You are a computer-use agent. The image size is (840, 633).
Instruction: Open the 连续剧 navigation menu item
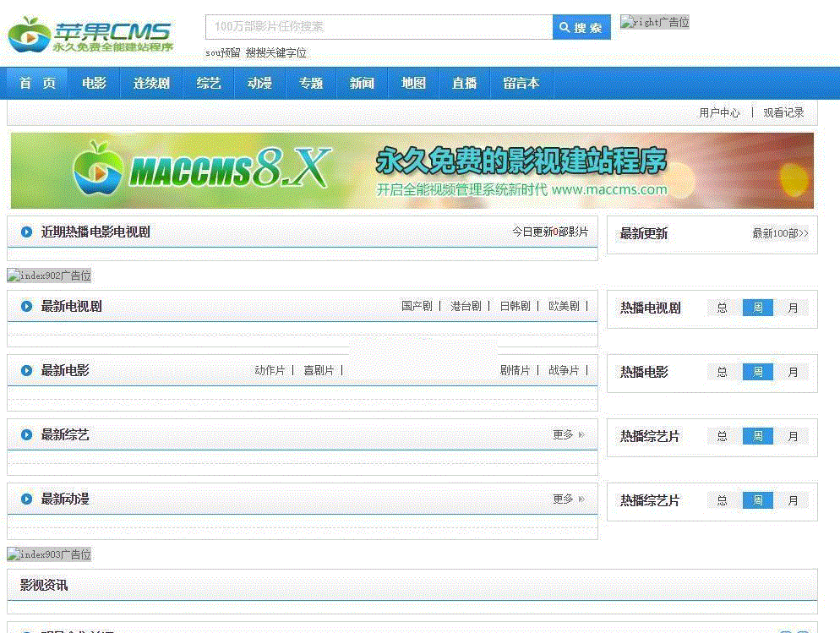tap(151, 83)
